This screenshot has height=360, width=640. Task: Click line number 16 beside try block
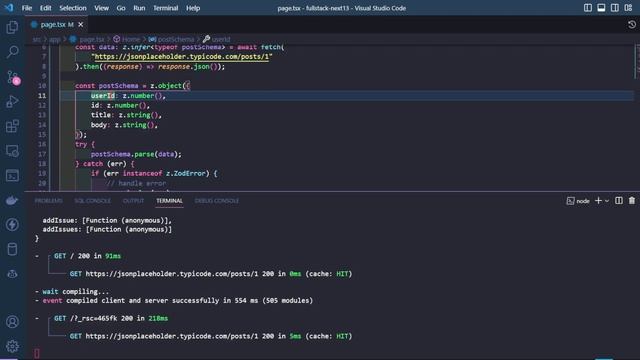pos(42,144)
